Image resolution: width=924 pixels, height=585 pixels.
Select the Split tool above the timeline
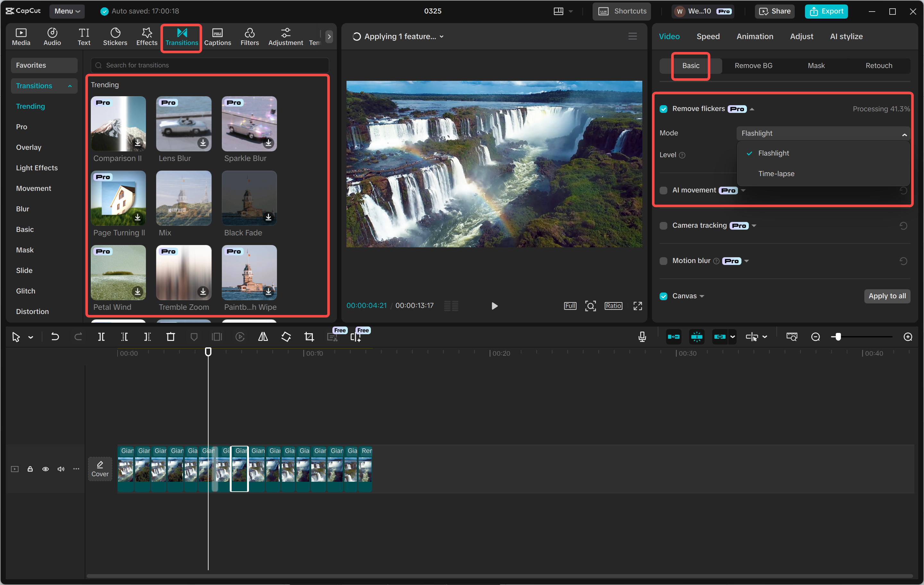pos(101,337)
